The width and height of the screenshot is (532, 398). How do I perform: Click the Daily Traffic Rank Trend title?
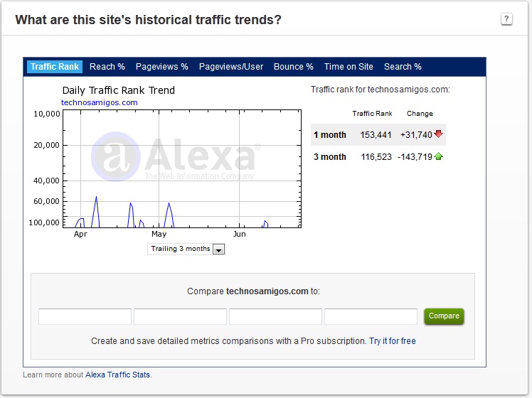click(x=118, y=90)
